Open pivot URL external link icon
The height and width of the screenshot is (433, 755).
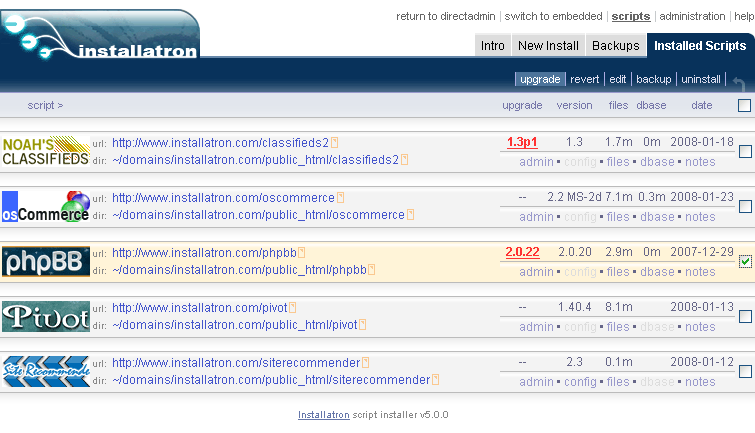(x=292, y=308)
